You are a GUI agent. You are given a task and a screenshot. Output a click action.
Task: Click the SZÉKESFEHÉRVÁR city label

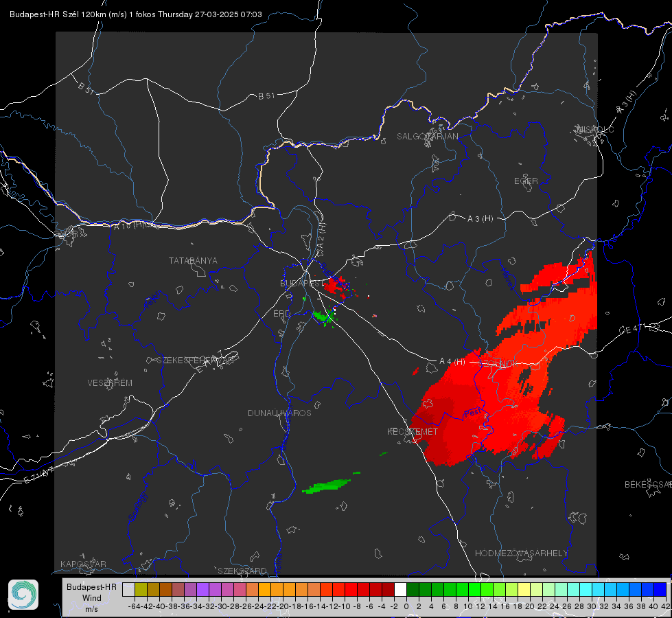pyautogui.click(x=195, y=360)
